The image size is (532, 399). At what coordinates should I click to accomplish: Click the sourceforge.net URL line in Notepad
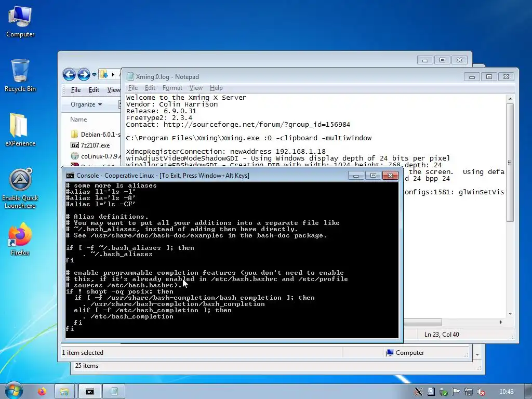click(x=238, y=125)
